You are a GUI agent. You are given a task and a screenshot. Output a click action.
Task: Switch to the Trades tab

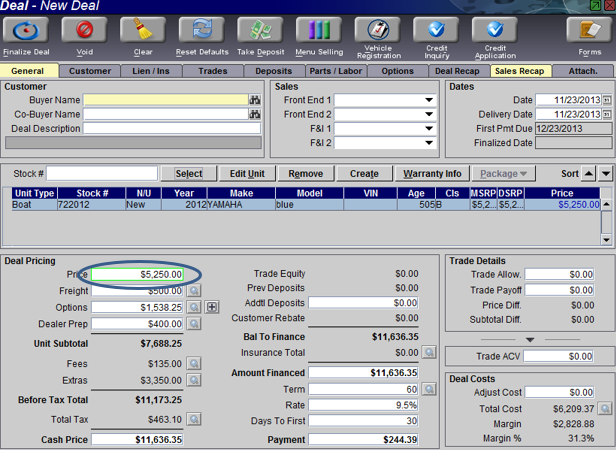(213, 71)
